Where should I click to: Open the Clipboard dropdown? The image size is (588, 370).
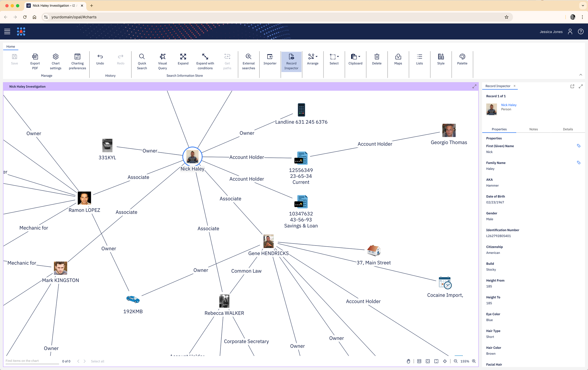[x=355, y=59]
